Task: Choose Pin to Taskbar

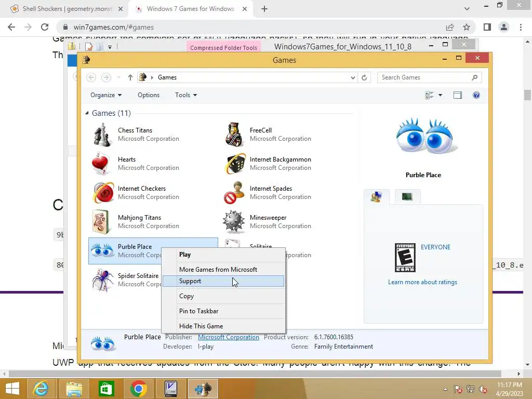Action: pos(223,311)
